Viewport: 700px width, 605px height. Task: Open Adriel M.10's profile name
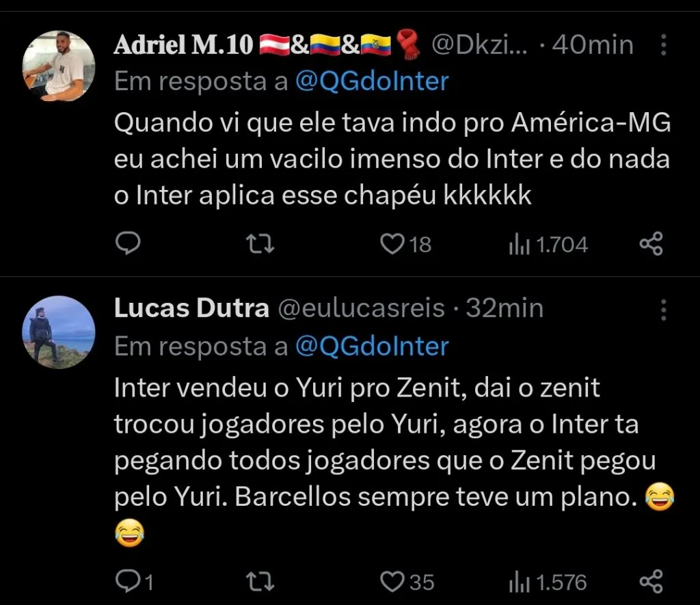pyautogui.click(x=185, y=44)
